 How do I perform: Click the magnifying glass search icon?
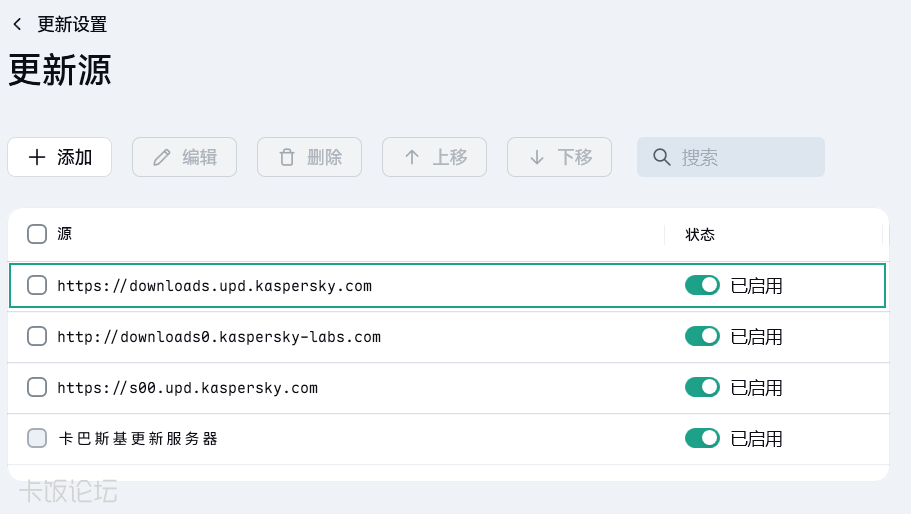point(661,157)
